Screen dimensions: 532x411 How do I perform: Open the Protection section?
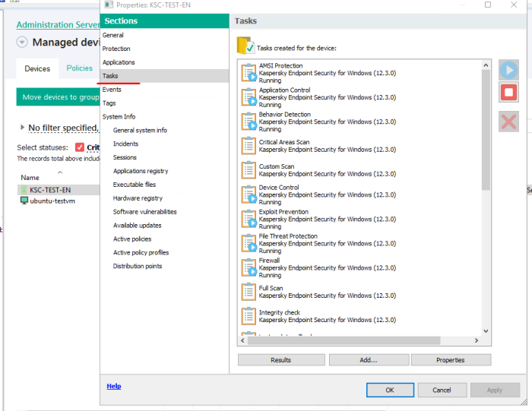(x=116, y=49)
